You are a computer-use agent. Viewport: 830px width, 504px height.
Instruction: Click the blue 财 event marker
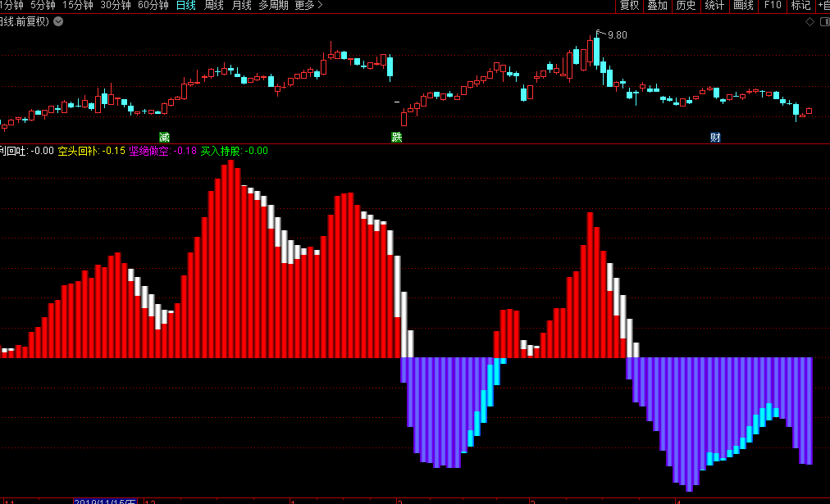click(715, 137)
